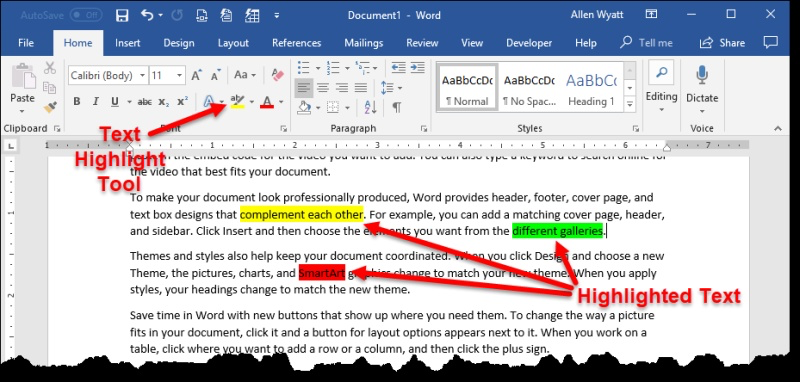This screenshot has width=800, height=382.
Task: Toggle Center paragraph alignment
Action: [322, 88]
